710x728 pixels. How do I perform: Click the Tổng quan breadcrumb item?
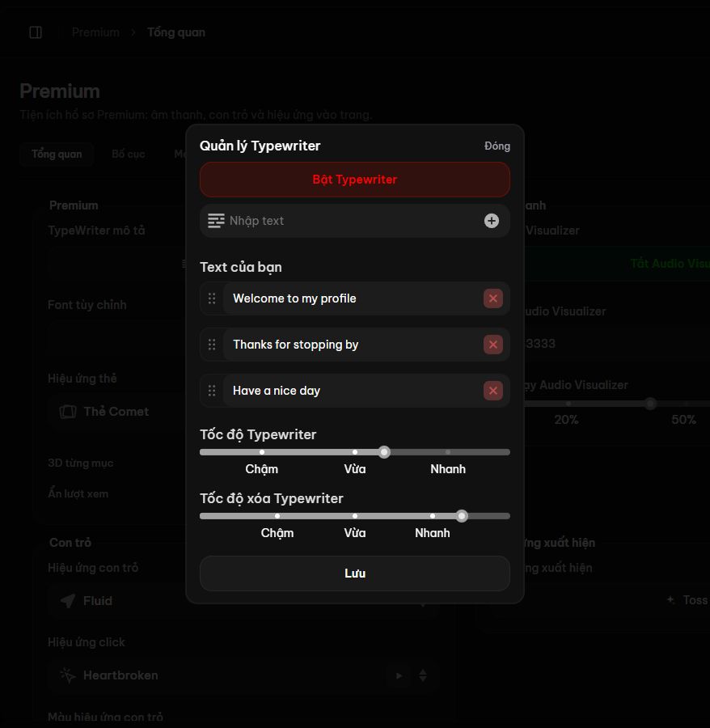click(176, 32)
